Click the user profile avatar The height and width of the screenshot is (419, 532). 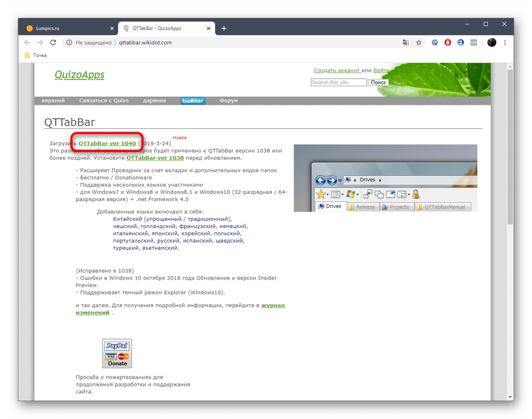(492, 43)
